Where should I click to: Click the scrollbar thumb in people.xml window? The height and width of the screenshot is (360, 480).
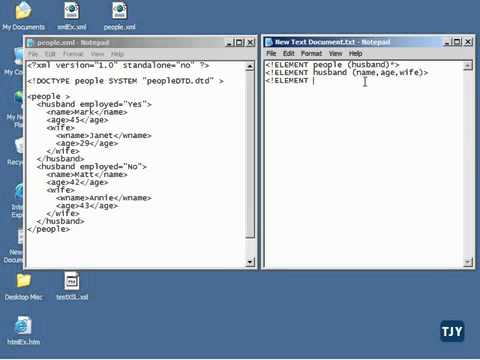(x=250, y=154)
